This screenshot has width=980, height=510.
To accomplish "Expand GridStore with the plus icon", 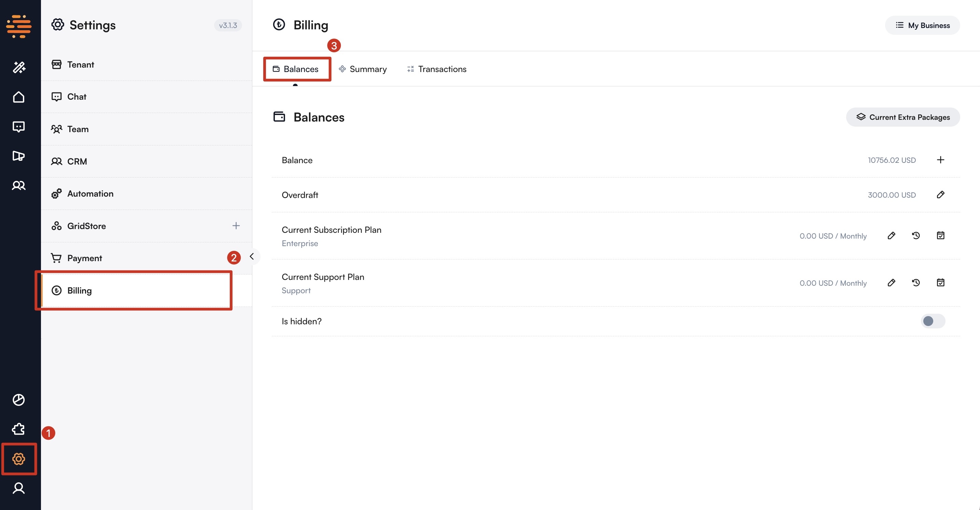I will coord(236,226).
